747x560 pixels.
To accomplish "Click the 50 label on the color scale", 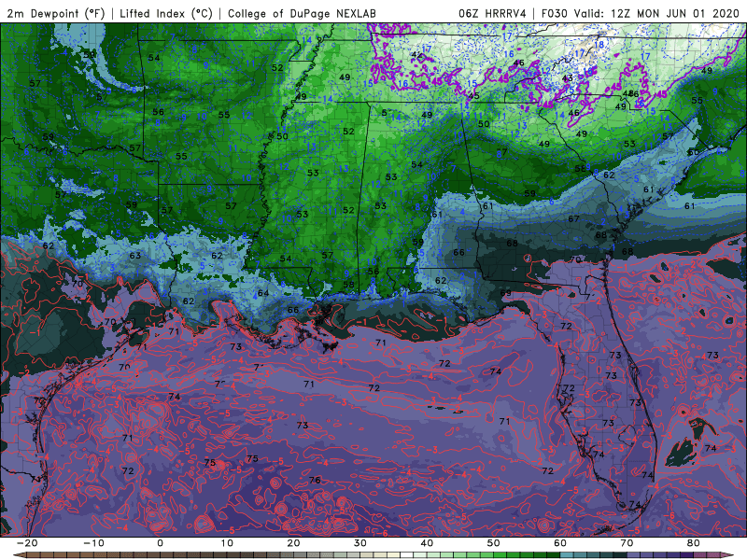I will click(494, 543).
